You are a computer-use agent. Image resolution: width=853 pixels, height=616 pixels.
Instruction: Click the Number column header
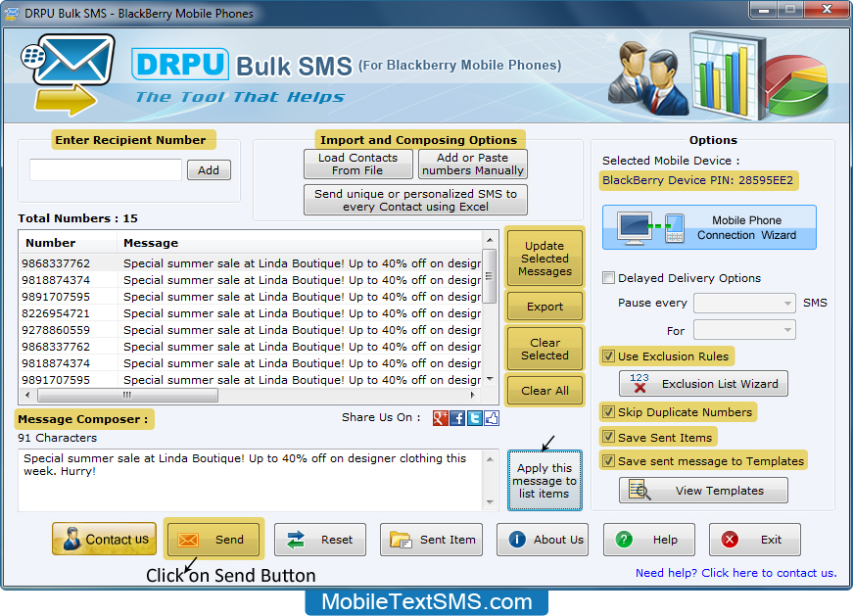(68, 243)
